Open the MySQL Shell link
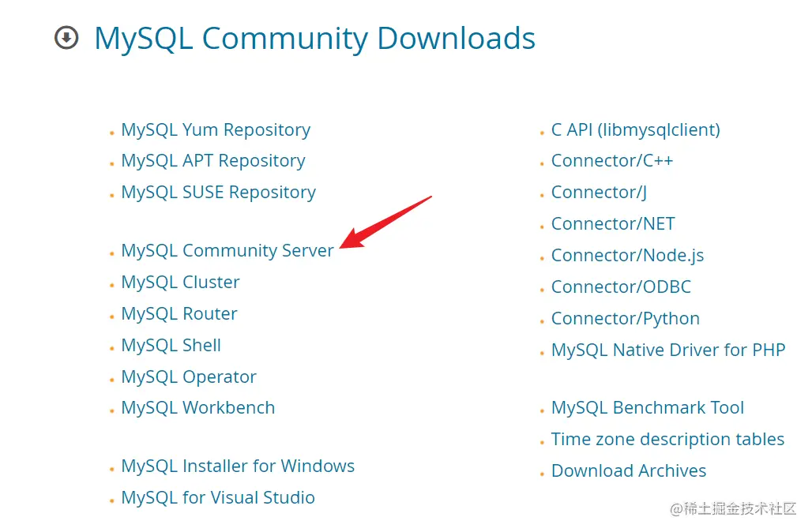812x532 pixels. pyautogui.click(x=171, y=345)
